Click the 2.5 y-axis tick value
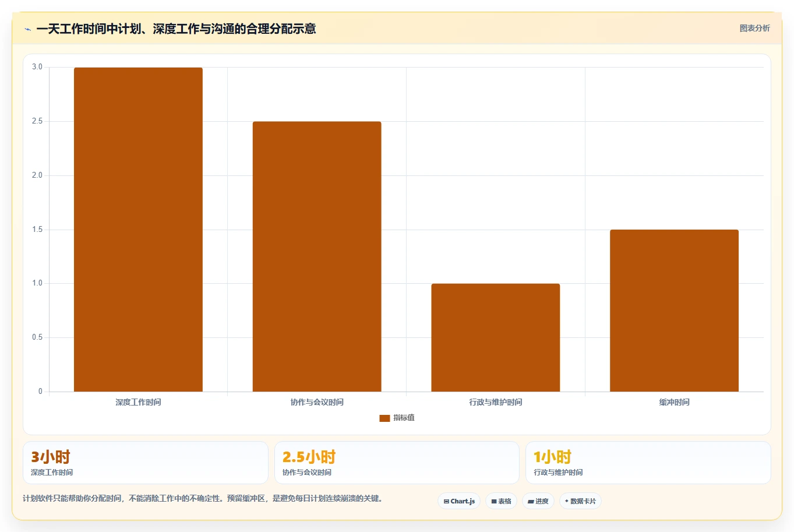This screenshot has width=794, height=532. (37, 121)
